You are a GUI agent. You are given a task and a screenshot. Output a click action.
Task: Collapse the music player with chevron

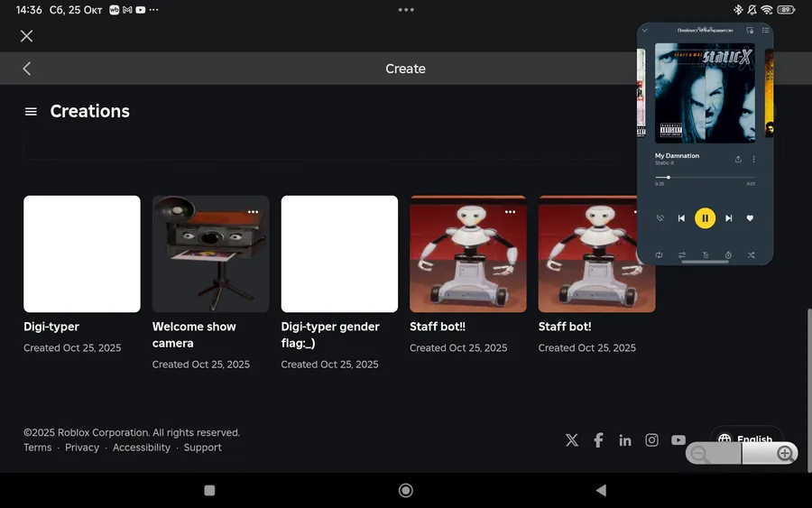[x=645, y=30]
